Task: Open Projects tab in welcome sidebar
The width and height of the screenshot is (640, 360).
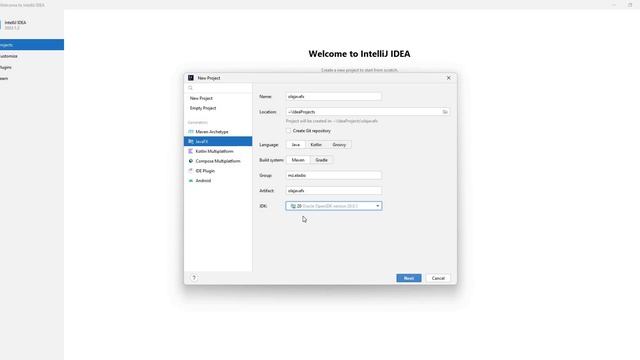Action: click(32, 44)
